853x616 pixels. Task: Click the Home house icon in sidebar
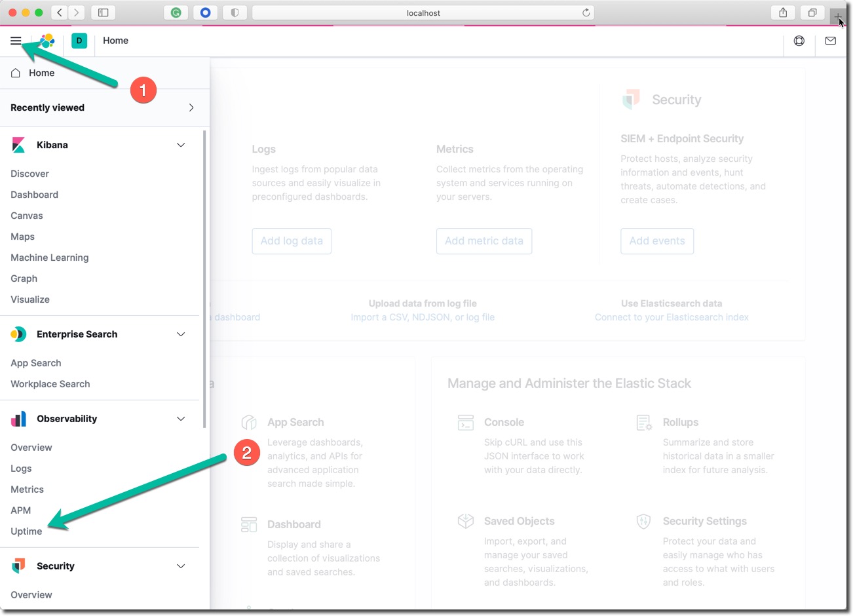pos(16,73)
